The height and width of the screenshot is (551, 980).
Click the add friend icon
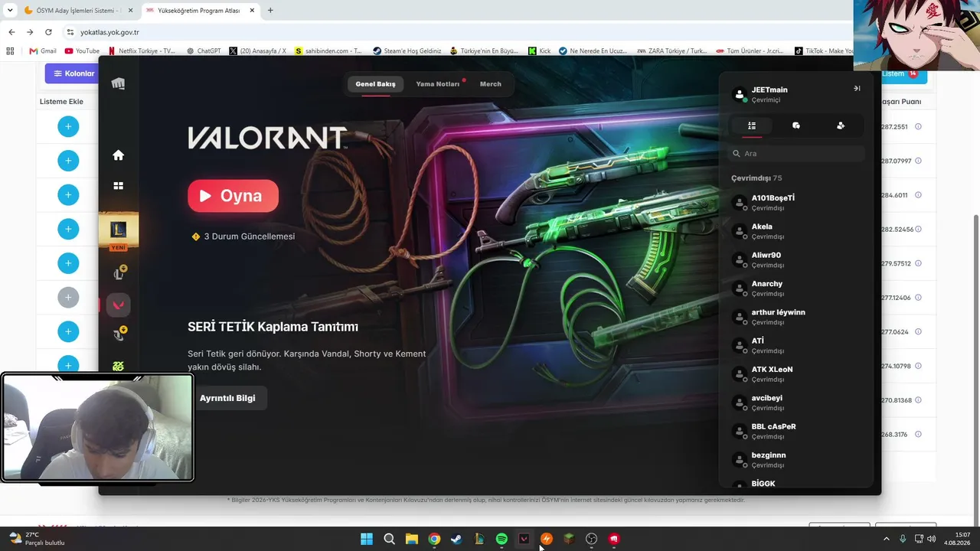[841, 126]
